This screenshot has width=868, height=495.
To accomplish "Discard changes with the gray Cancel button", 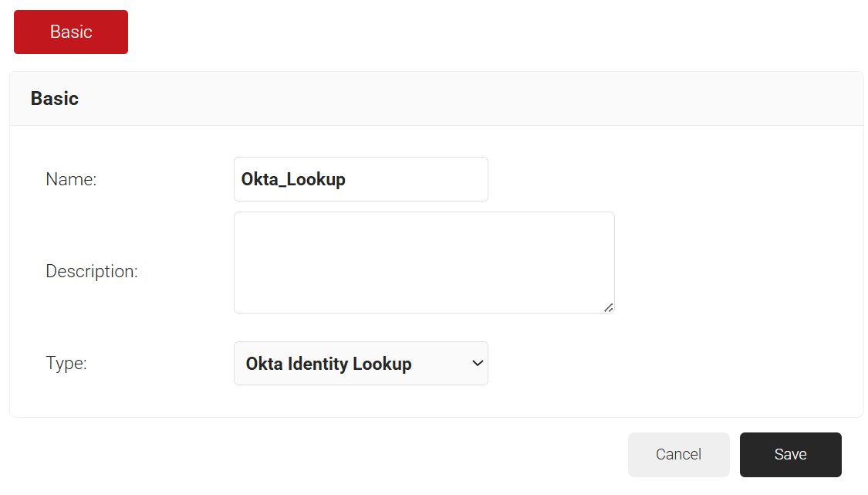I will point(678,455).
